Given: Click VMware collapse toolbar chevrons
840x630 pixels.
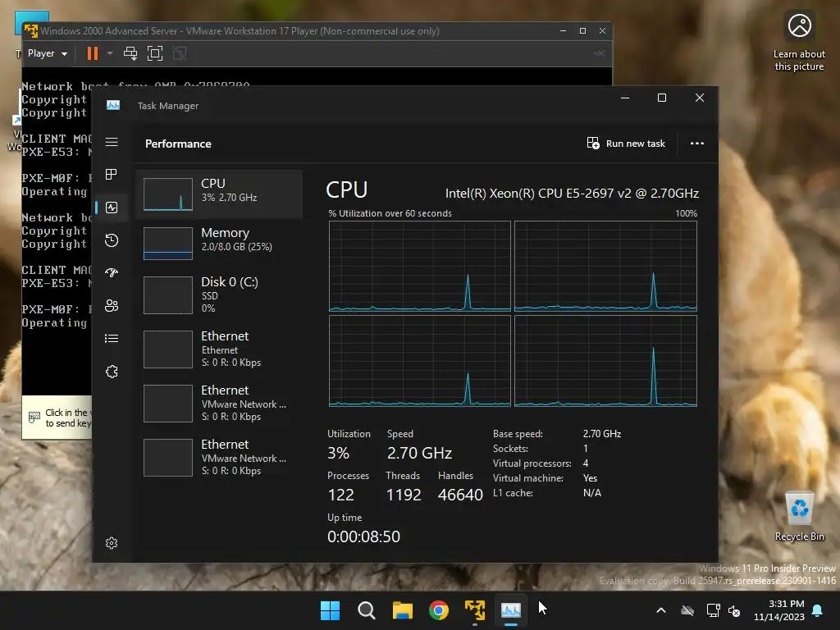Looking at the screenshot, I should click(x=600, y=53).
